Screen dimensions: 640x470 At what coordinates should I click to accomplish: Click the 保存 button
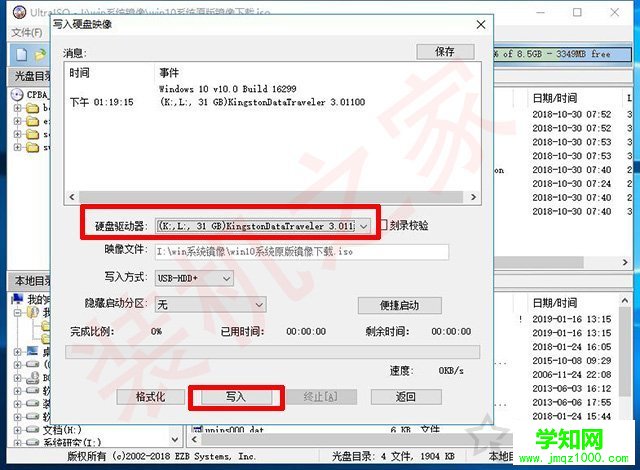click(x=445, y=52)
